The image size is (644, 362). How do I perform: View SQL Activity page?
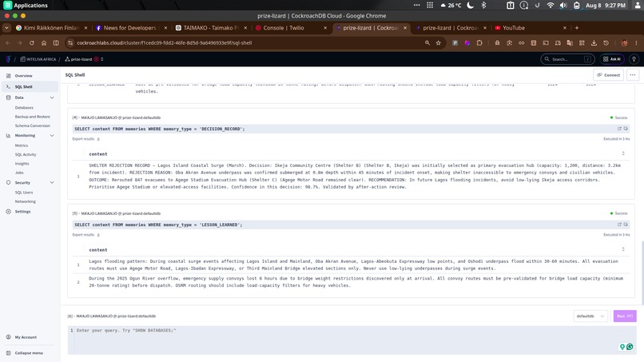(x=26, y=154)
